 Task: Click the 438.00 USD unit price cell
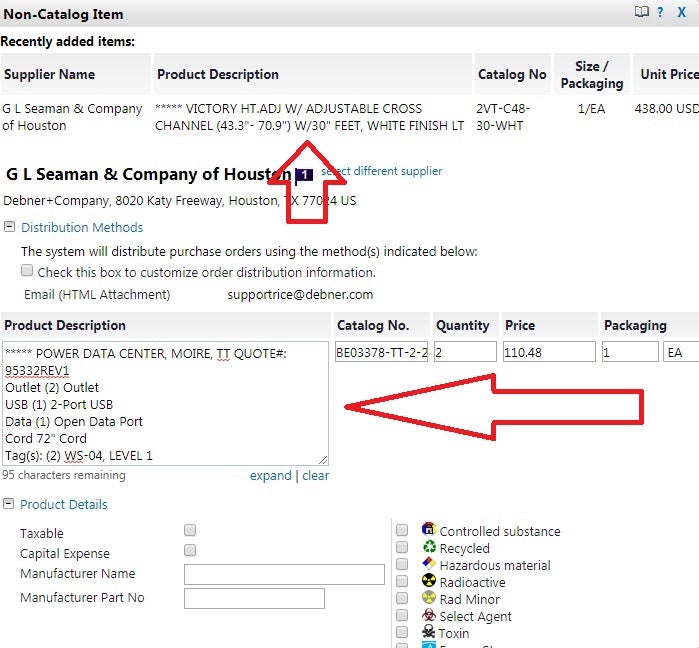point(666,109)
